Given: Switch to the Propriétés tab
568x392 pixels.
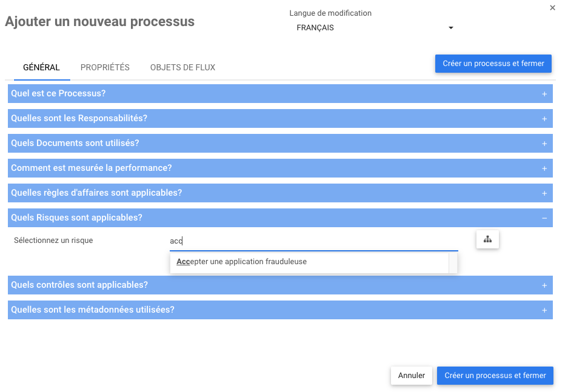Looking at the screenshot, I should 105,67.
